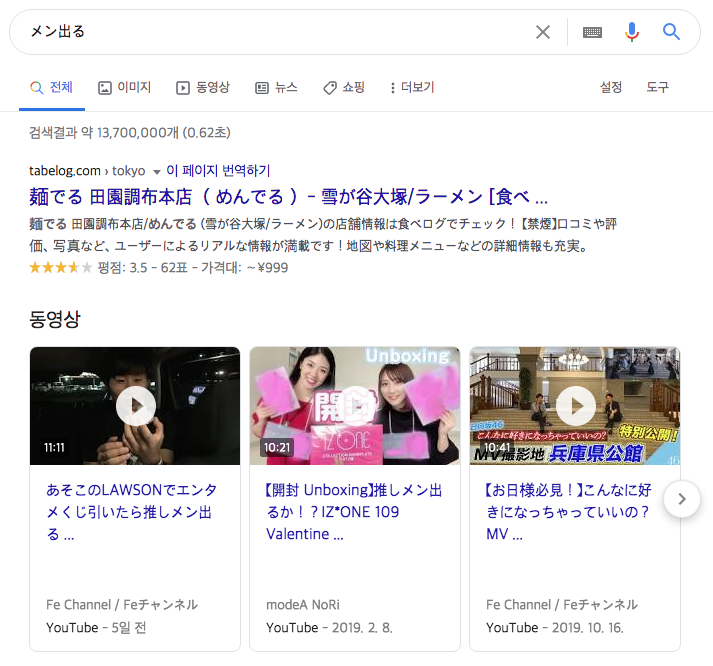Clear the search box with the X icon

[x=543, y=32]
